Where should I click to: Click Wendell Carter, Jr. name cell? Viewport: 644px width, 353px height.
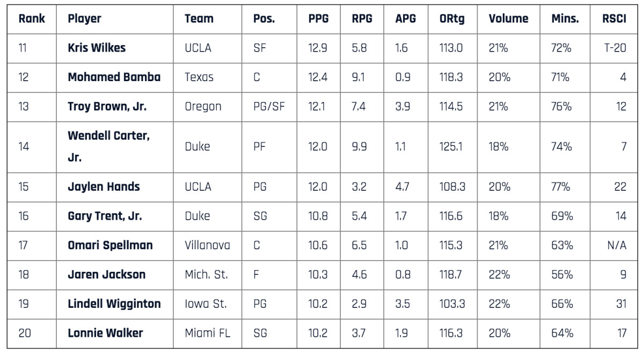tap(108, 146)
